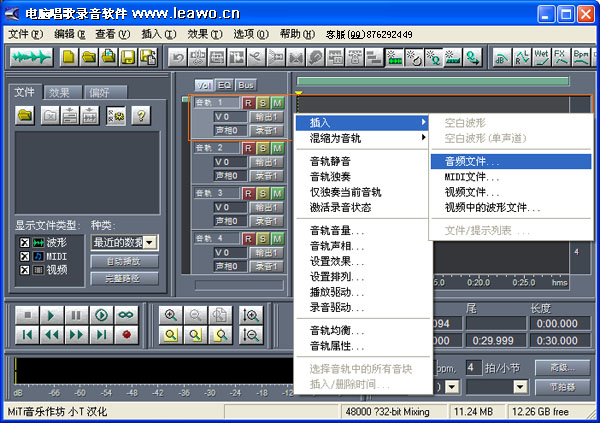The width and height of the screenshot is (600, 423).
Task: Click the green horizontal overview bar above the timeline
Action: click(433, 81)
